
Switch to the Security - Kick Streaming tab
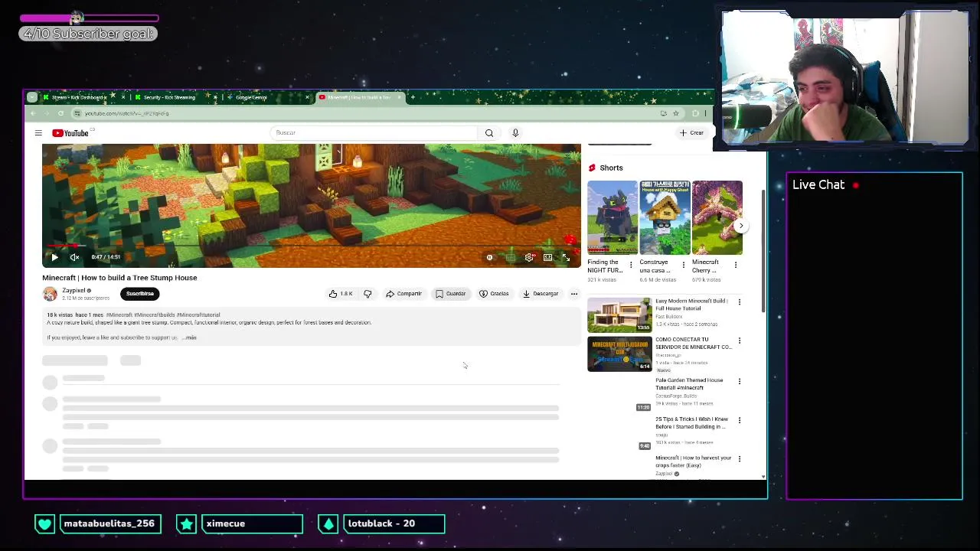(x=168, y=97)
